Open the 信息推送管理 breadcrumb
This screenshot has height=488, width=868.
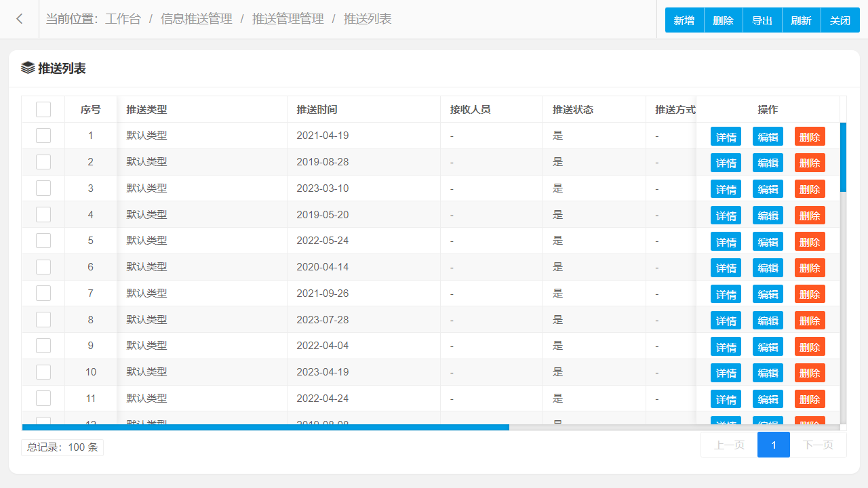tap(197, 19)
